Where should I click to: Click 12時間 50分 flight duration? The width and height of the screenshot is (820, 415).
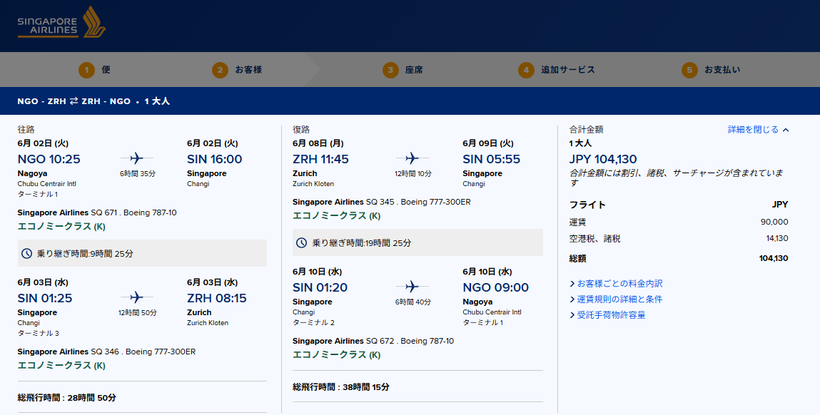click(137, 313)
